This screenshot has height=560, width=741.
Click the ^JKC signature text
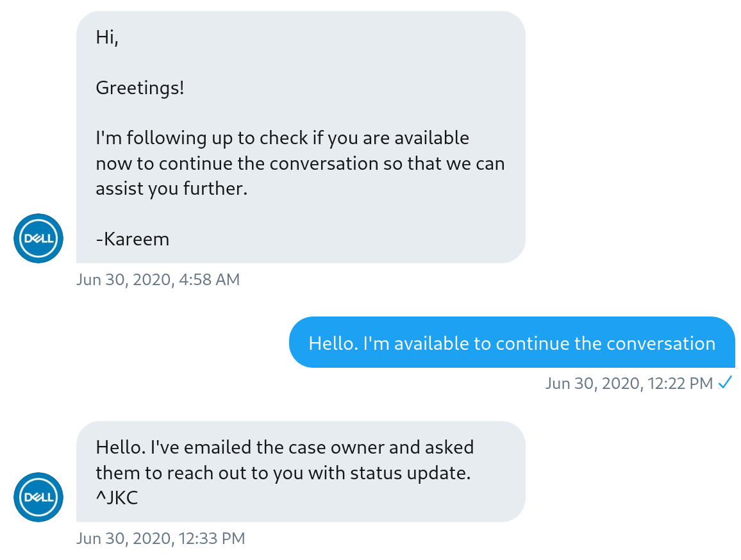(117, 497)
